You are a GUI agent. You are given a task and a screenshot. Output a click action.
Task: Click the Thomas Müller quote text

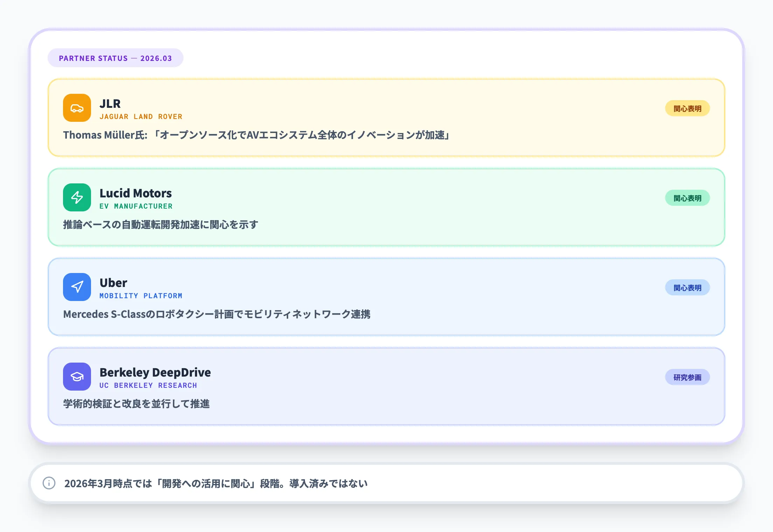pos(256,135)
